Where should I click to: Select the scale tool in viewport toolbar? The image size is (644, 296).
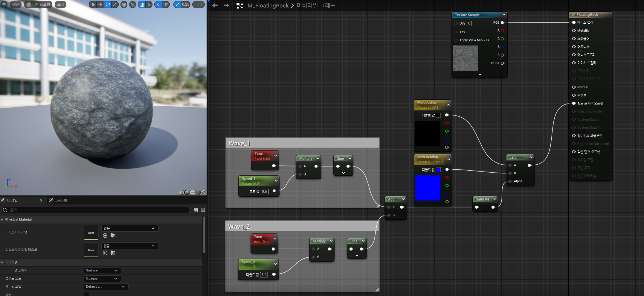coord(115,4)
